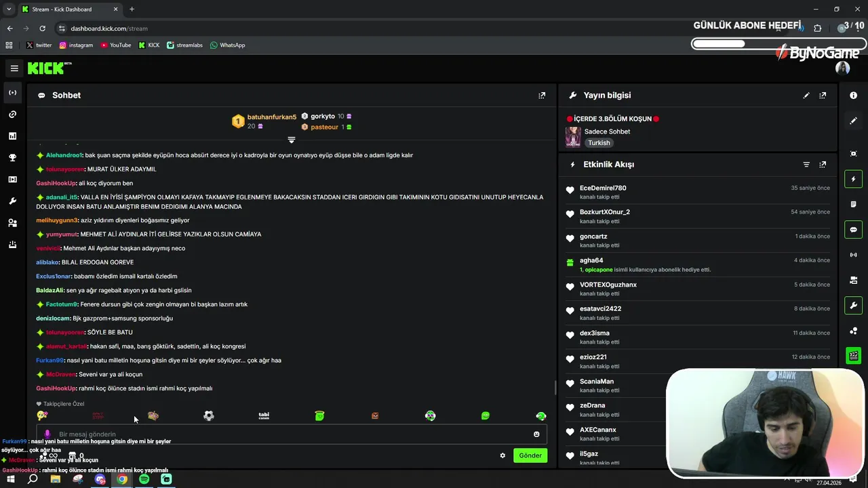Open the hamburger menu beside the KICK logo
868x488 pixels.
14,68
